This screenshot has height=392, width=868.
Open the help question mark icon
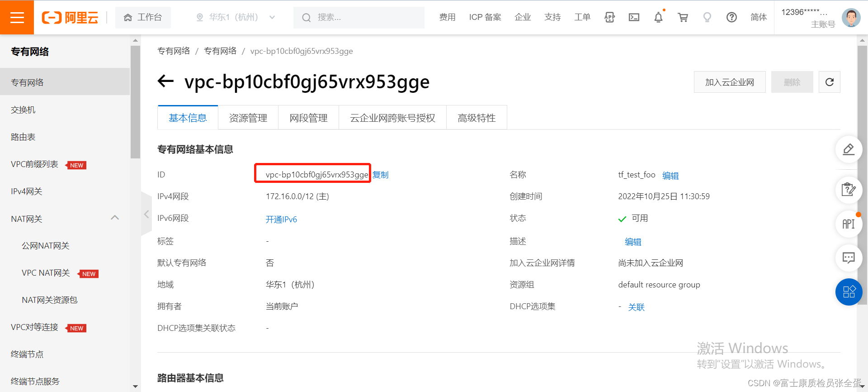coord(731,17)
